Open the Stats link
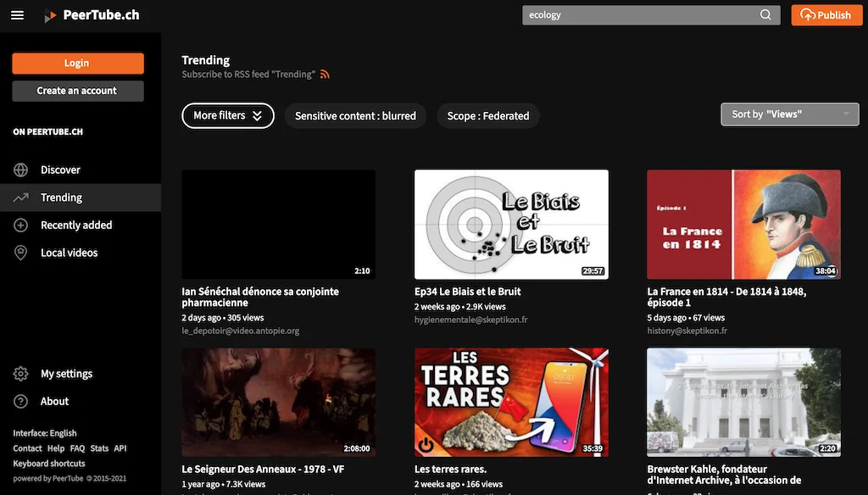The height and width of the screenshot is (495, 868). (x=99, y=448)
